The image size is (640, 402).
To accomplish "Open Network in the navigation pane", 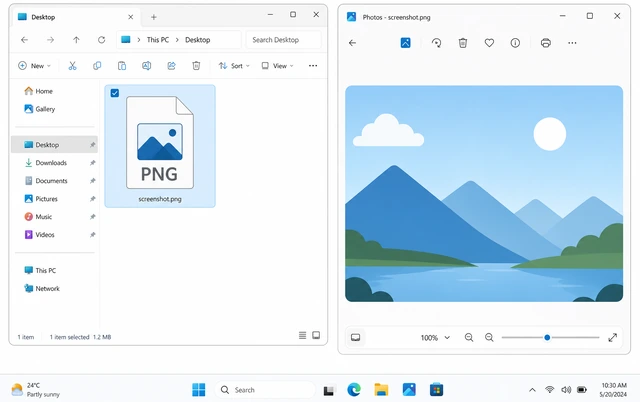I will point(42,289).
